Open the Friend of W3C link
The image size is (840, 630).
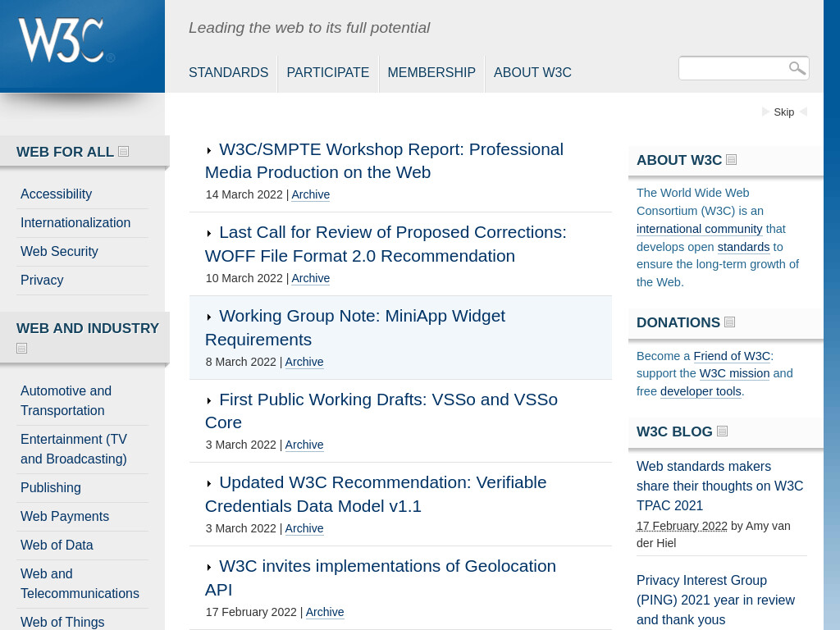[x=732, y=356]
